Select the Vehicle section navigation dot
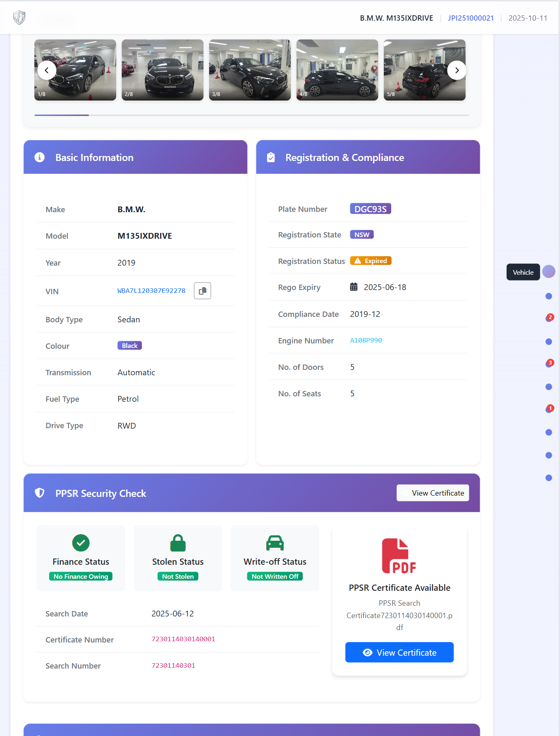Viewport: 560px width, 736px height. [548, 272]
